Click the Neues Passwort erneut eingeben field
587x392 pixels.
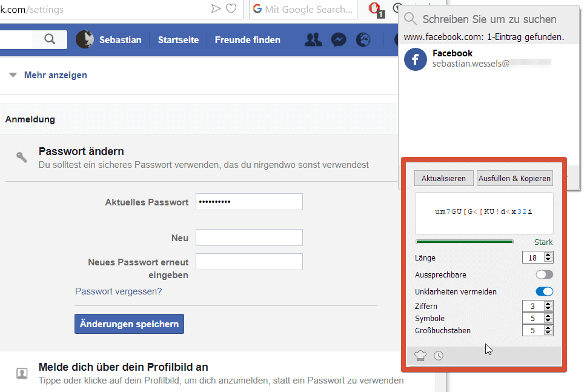(x=249, y=262)
